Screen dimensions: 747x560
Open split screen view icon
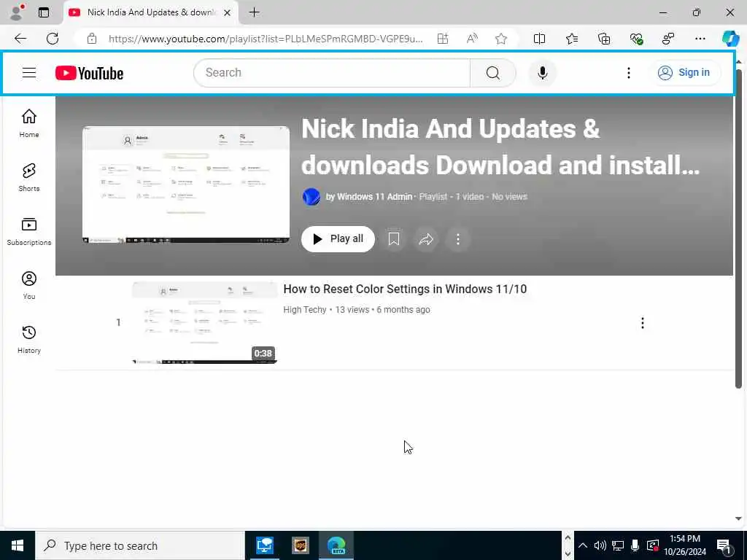pyautogui.click(x=539, y=39)
